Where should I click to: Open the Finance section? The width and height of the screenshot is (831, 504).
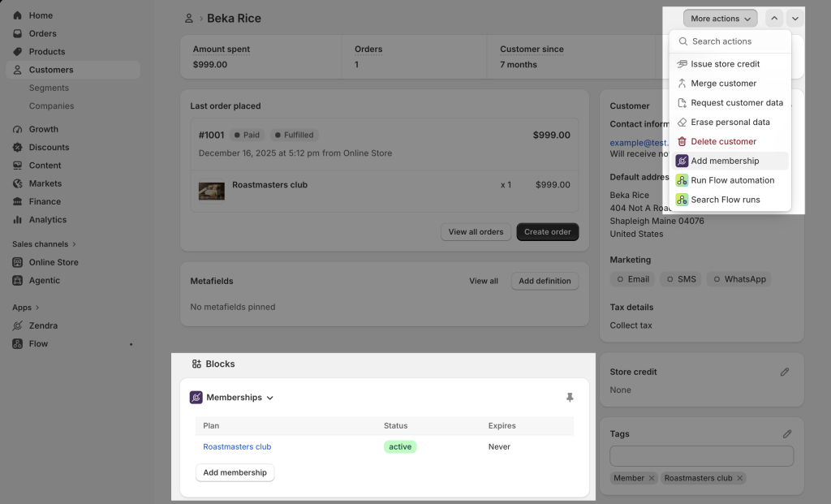[45, 200]
